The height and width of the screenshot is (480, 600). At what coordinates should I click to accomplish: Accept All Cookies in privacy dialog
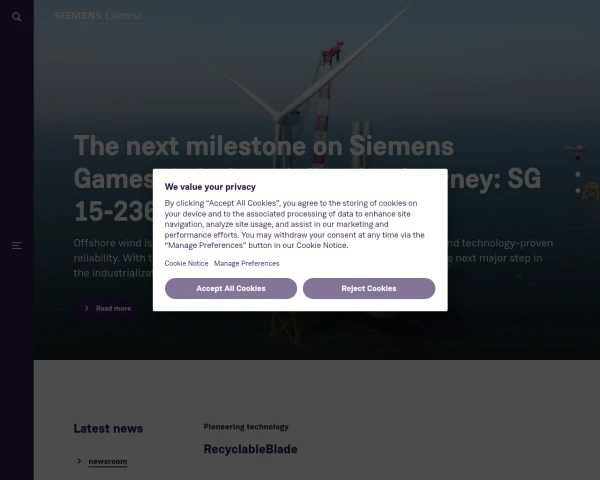pyautogui.click(x=231, y=289)
